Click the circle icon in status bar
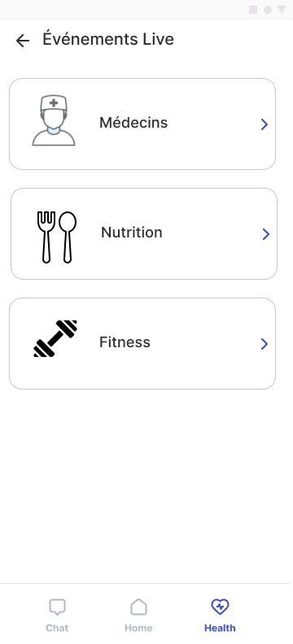Viewport: 293px width, 644px height. coord(268,10)
